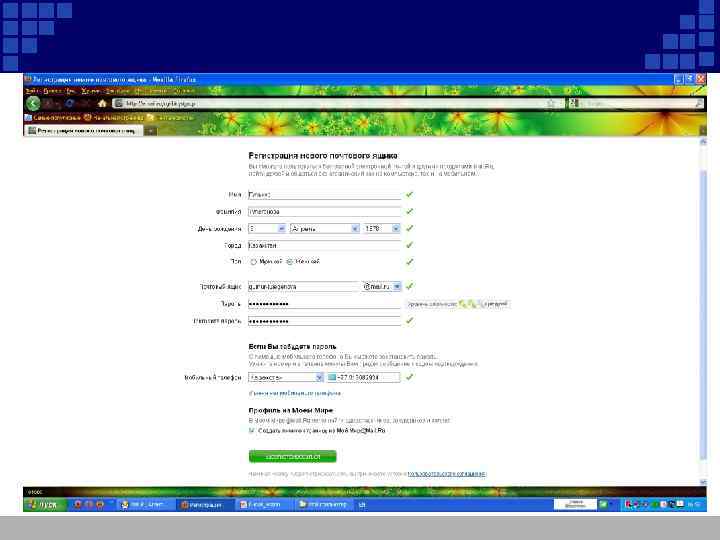The image size is (720, 540).
Task: Open the Правка menu
Action: tap(51, 91)
